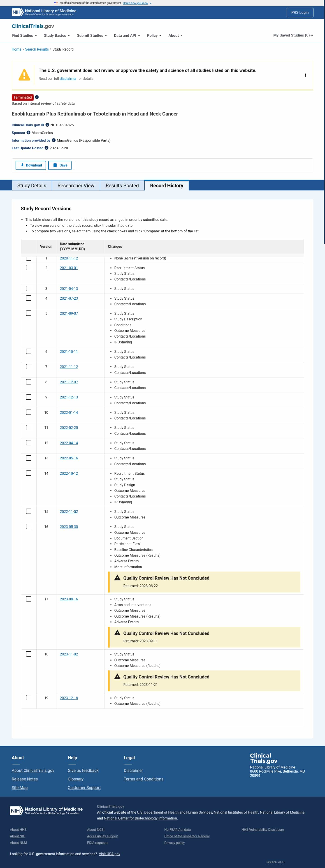The height and width of the screenshot is (868, 325).
Task: Open the Study Basics dropdown
Action: [57, 35]
